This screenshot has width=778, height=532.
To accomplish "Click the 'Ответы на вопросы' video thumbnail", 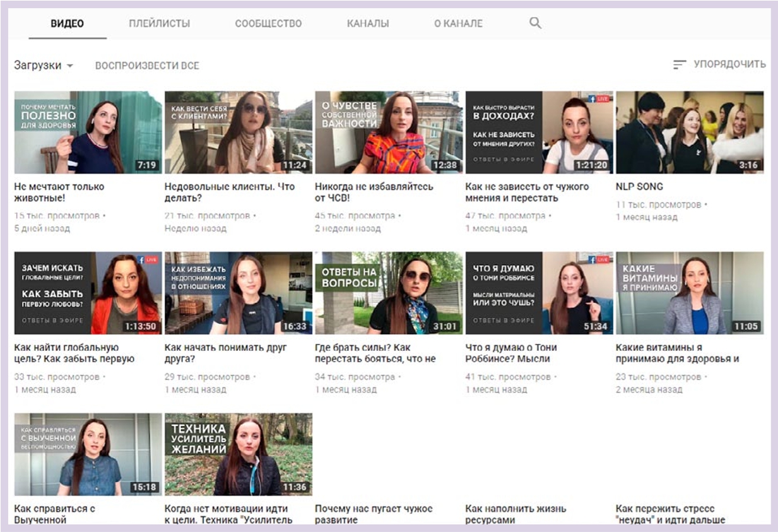I will [x=388, y=293].
